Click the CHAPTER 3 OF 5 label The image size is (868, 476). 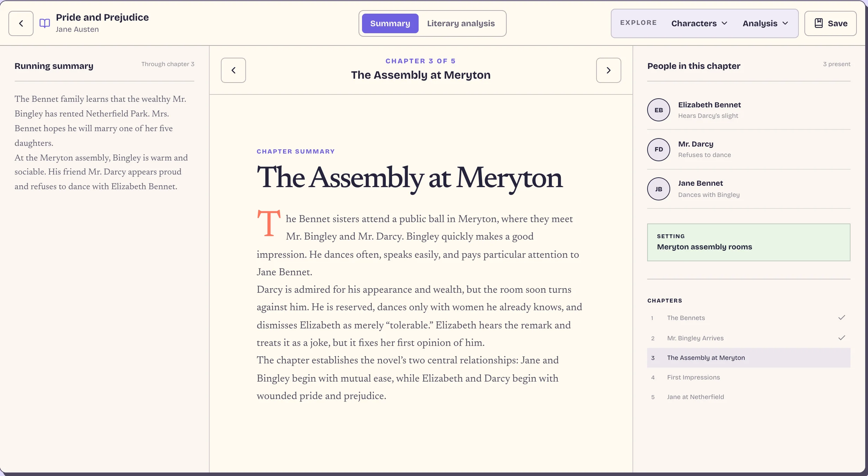click(421, 61)
